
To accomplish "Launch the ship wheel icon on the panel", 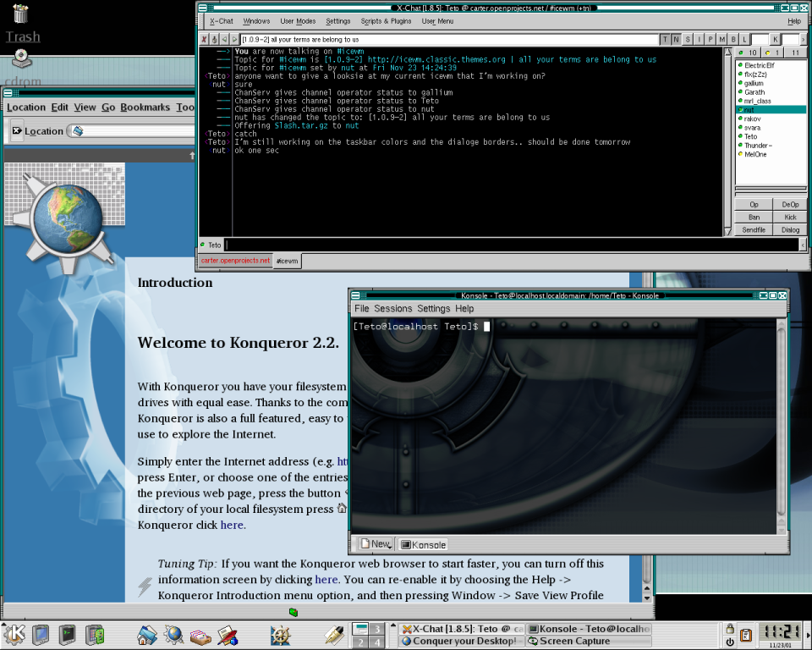I will (280, 636).
